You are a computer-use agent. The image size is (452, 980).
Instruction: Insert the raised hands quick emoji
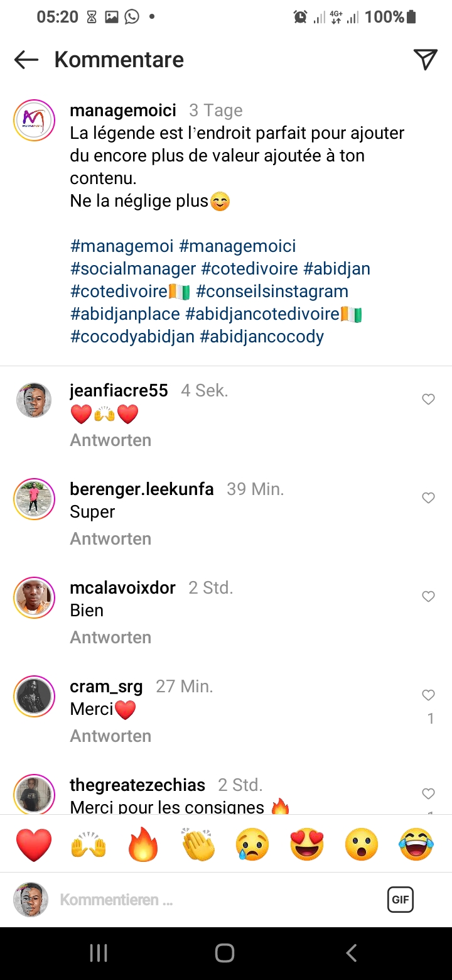89,844
